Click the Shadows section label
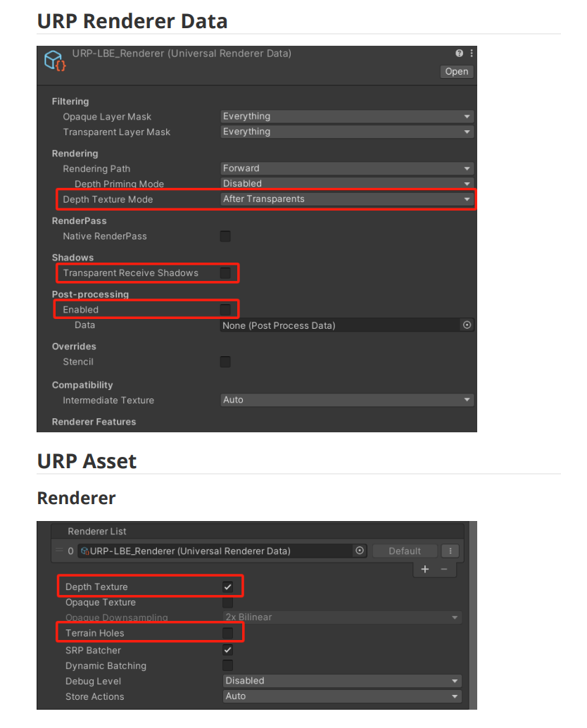Image resolution: width=587 pixels, height=728 pixels. 72,258
